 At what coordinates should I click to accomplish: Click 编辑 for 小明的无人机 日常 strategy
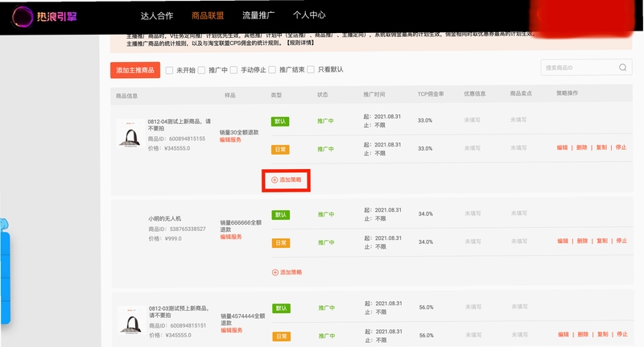pos(563,241)
